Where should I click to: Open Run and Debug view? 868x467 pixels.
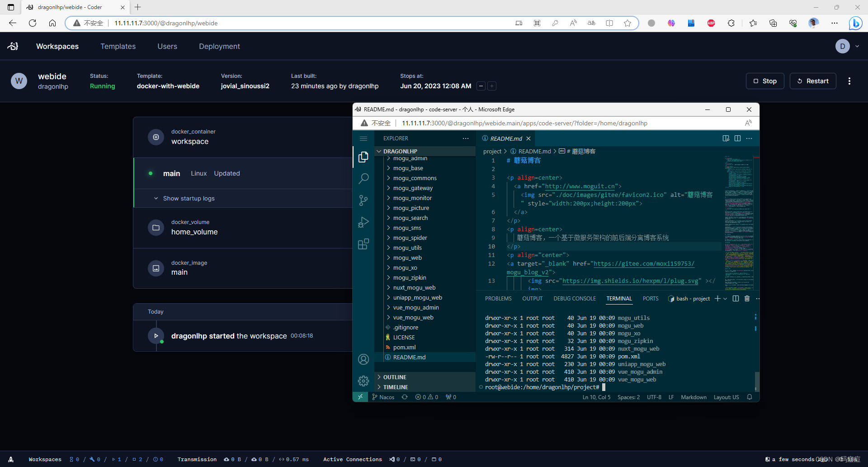click(x=363, y=222)
